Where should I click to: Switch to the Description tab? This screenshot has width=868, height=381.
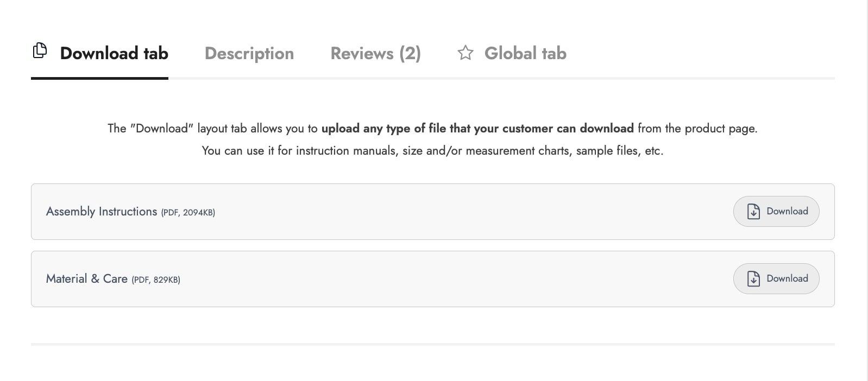tap(249, 53)
